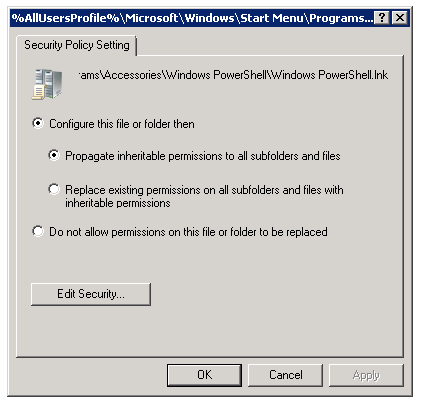The width and height of the screenshot is (421, 405).
Task: Close the dialog with the X button
Action: tap(400, 18)
